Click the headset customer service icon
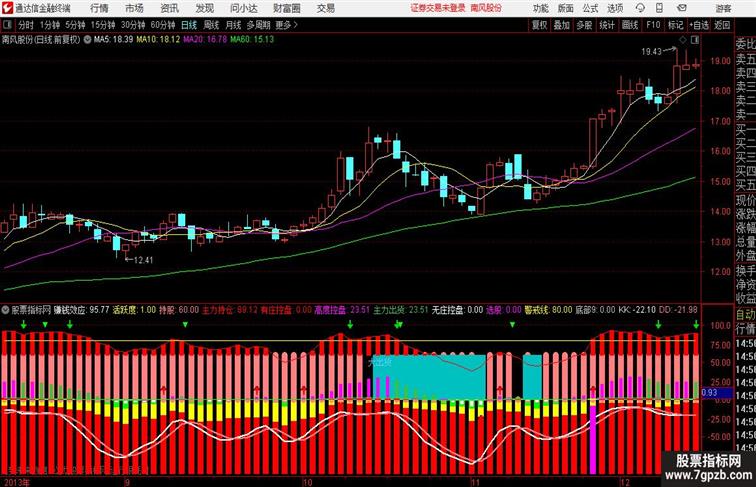This screenshot has height=487, width=756. (640, 8)
